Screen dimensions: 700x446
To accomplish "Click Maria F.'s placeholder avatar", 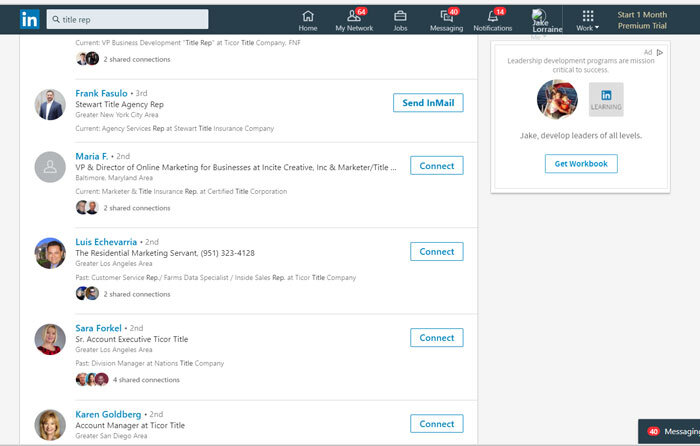I will coord(50,167).
